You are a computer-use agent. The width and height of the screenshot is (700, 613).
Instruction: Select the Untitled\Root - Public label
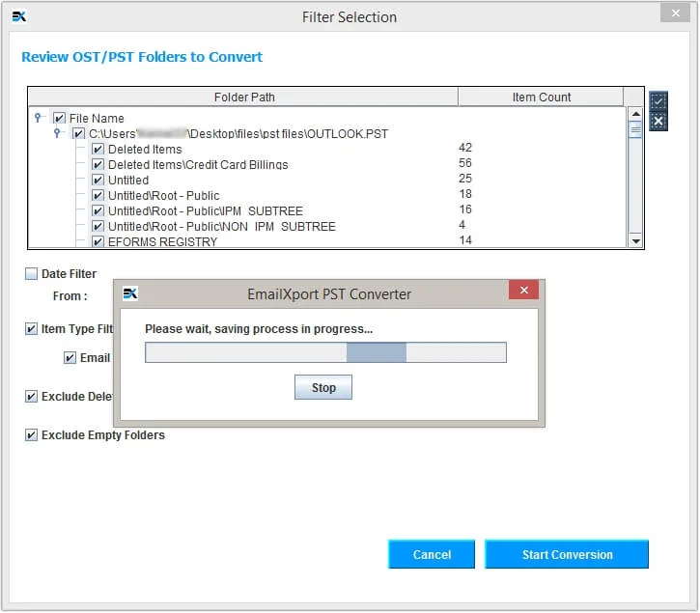164,196
